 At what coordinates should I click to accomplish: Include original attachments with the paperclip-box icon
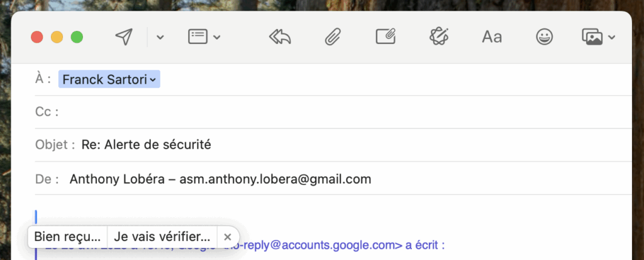click(386, 37)
